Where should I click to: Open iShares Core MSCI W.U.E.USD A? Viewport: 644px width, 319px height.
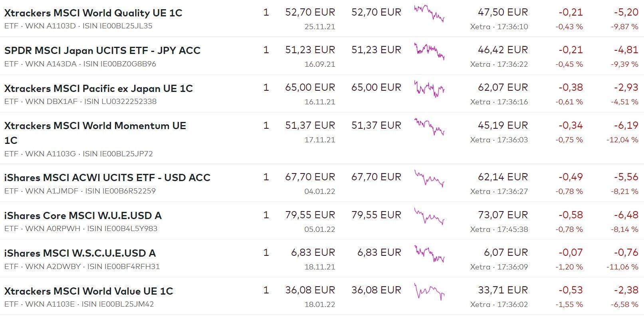click(x=83, y=215)
